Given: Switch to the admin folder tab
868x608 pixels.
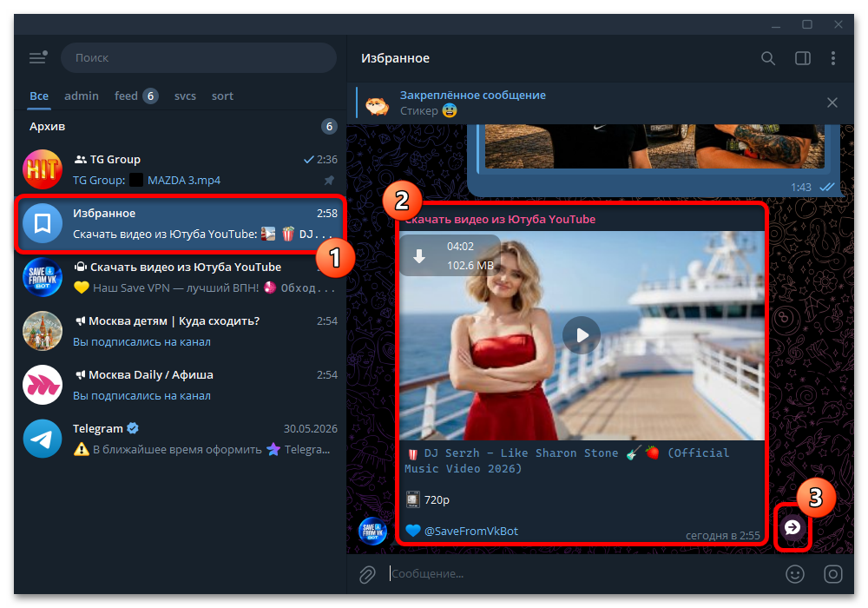Looking at the screenshot, I should 82,96.
